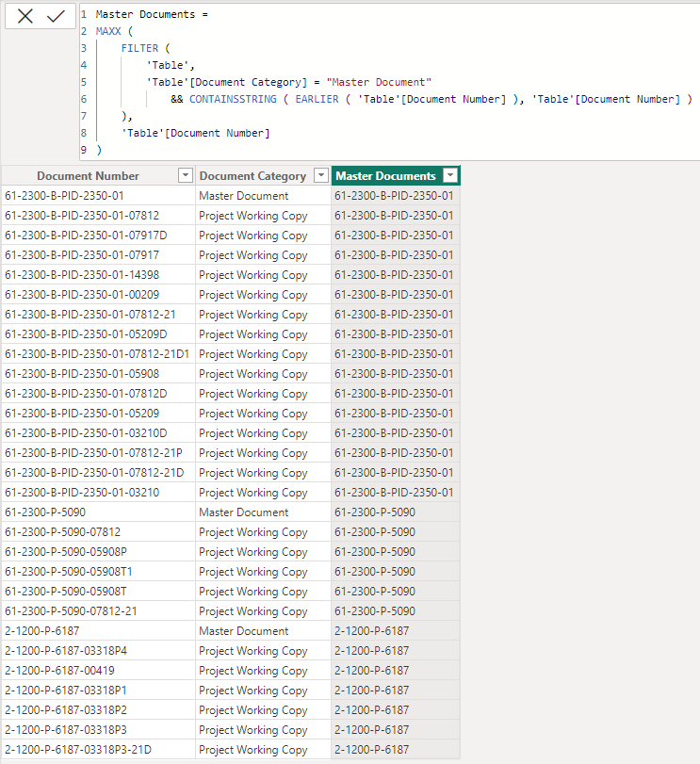Image resolution: width=700 pixels, height=764 pixels.
Task: Select Master Documents value for row 61-2300-P-5090-05908T1
Action: coord(396,572)
